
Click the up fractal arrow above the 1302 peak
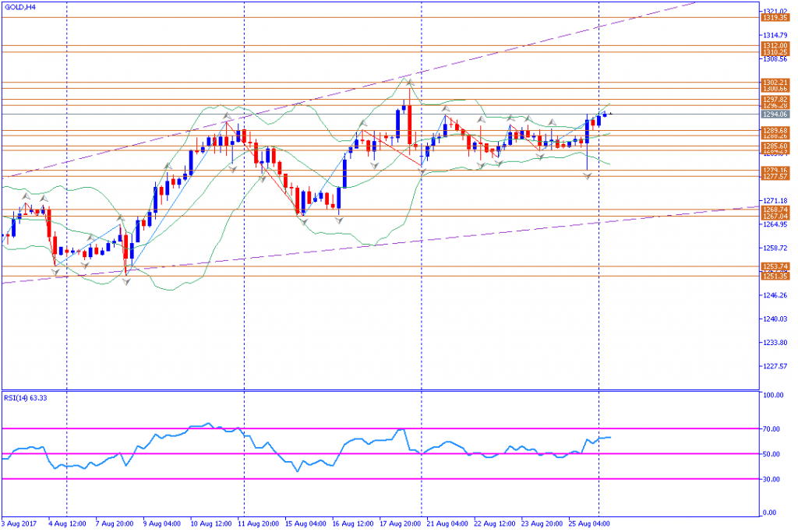tap(409, 81)
